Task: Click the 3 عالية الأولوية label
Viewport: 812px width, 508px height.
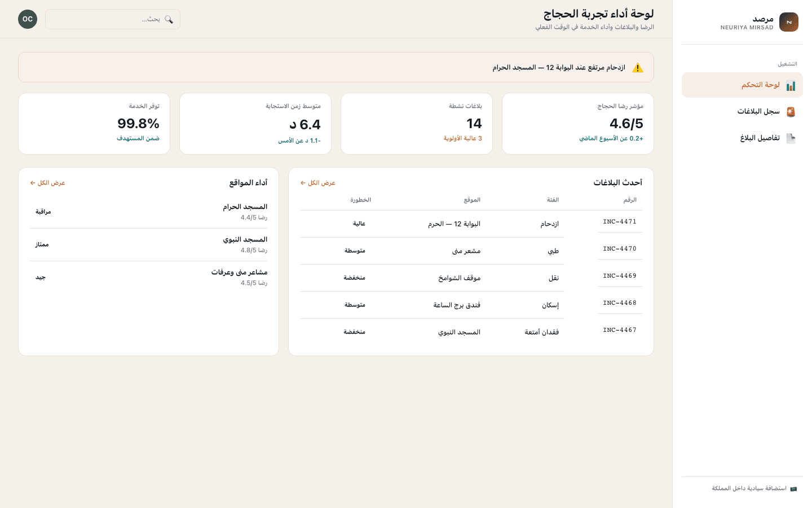Action: pos(462,138)
